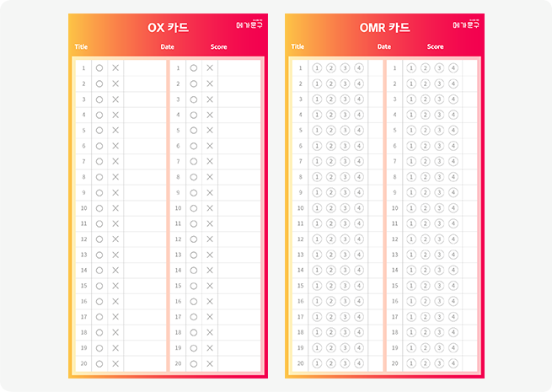The width and height of the screenshot is (552, 392).
Task: Mark the X for row 15 in the OX card's left column
Action: click(x=115, y=286)
